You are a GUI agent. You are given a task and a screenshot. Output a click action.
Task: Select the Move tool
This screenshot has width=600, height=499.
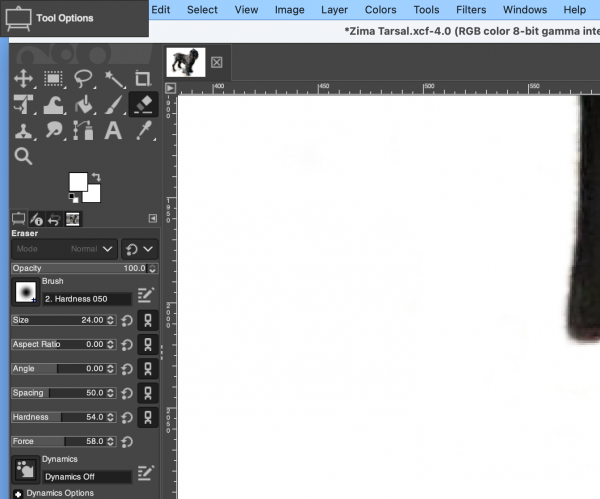(x=23, y=79)
